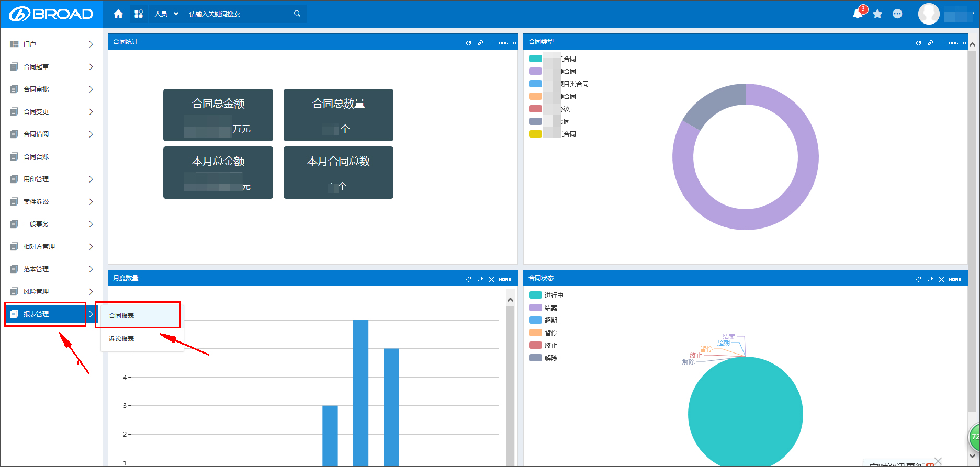This screenshot has width=980, height=467.
Task: Click 月度数量 chart scroll-up arrow
Action: click(511, 300)
